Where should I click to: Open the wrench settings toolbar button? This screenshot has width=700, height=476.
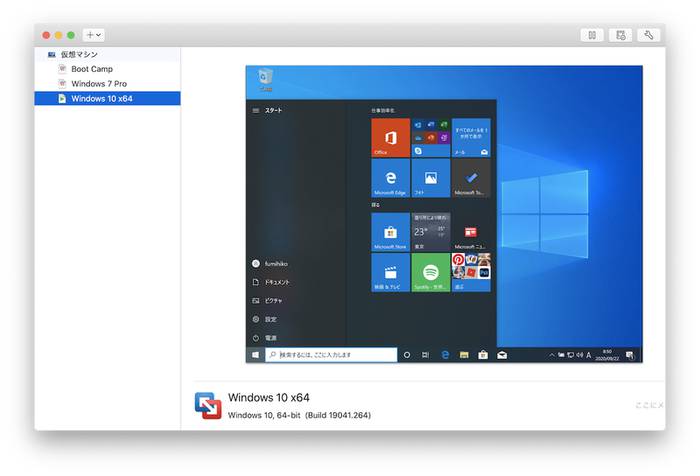point(649,35)
